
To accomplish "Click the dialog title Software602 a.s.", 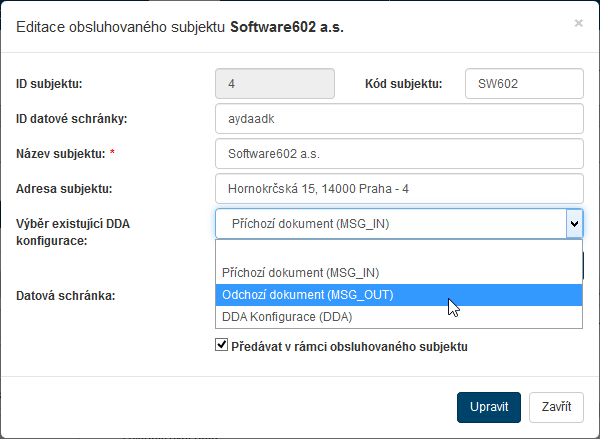I will click(x=286, y=27).
